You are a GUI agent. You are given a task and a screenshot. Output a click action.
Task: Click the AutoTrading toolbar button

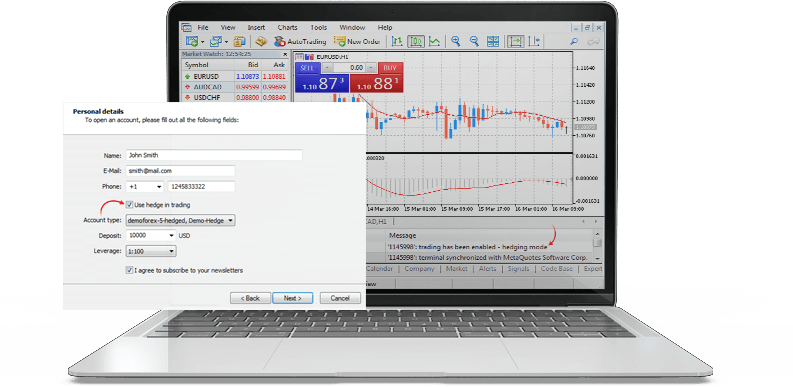tap(300, 41)
